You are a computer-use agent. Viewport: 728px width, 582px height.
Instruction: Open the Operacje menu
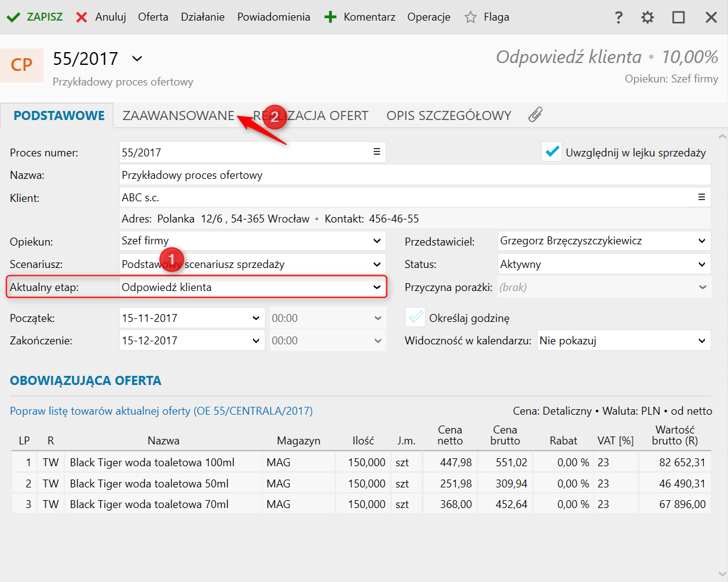(x=429, y=17)
